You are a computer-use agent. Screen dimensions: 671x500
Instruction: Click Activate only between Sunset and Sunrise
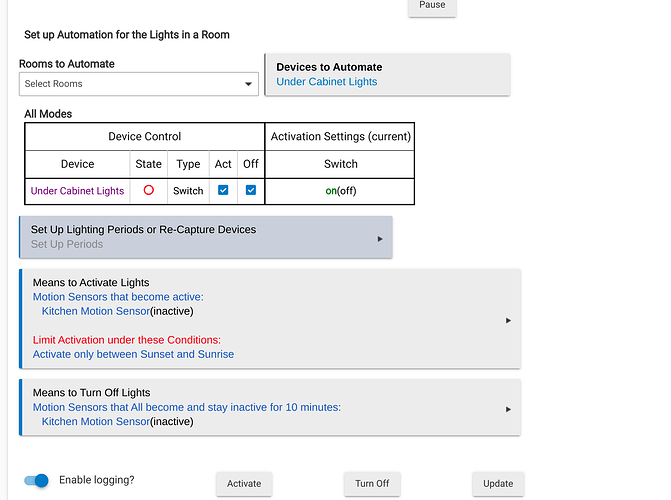pyautogui.click(x=133, y=354)
